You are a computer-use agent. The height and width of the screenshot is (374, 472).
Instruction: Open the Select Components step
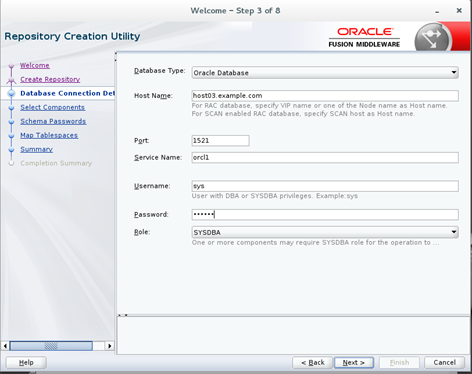52,107
